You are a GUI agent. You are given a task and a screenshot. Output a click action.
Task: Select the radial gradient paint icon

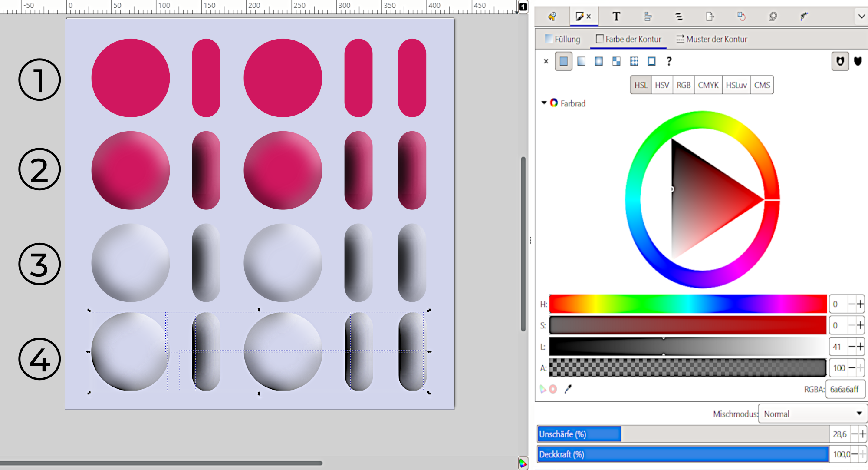(598, 61)
